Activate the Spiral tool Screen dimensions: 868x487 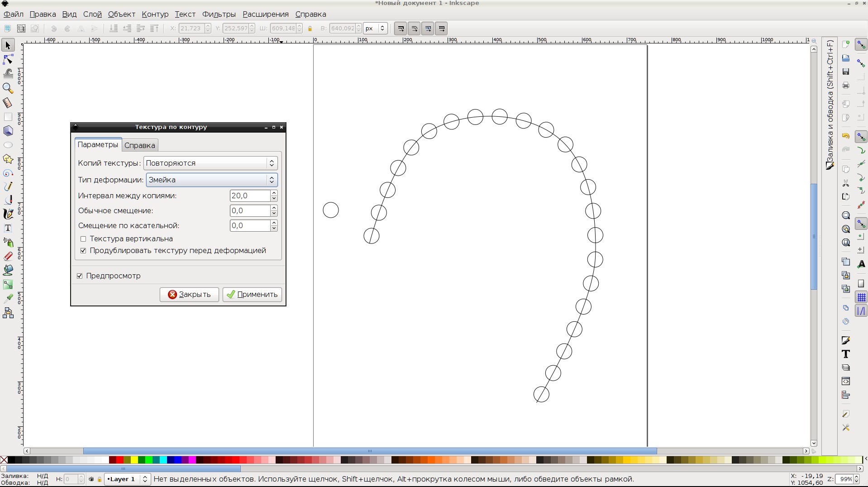[x=8, y=173]
